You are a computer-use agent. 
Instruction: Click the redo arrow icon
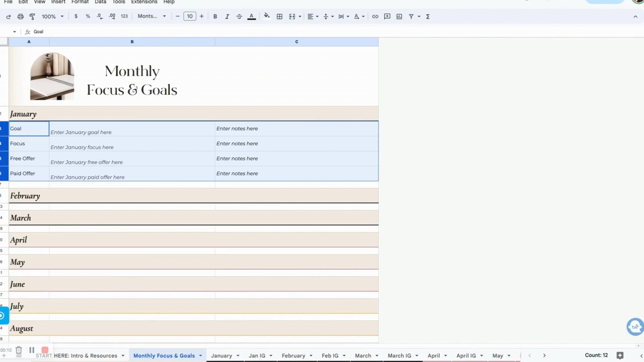pos(8,16)
